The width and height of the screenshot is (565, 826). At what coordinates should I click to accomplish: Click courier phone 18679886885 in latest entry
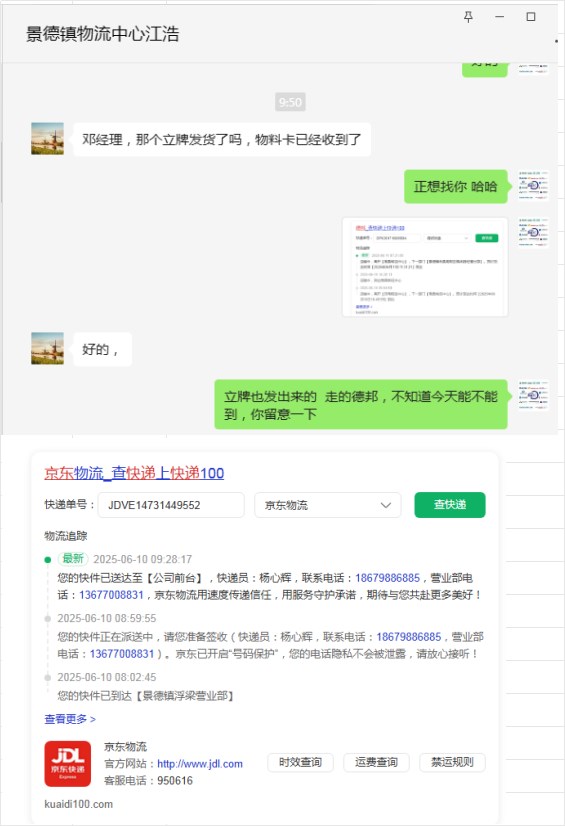pos(388,578)
